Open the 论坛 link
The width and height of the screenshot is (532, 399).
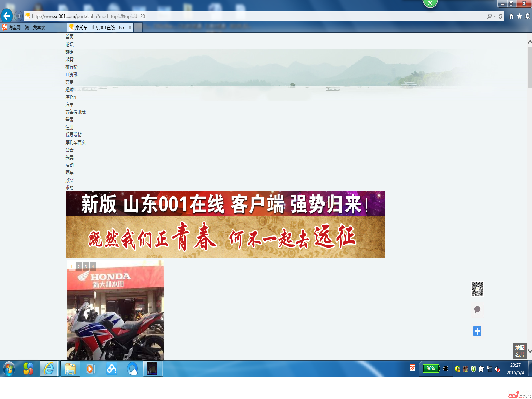coord(70,44)
